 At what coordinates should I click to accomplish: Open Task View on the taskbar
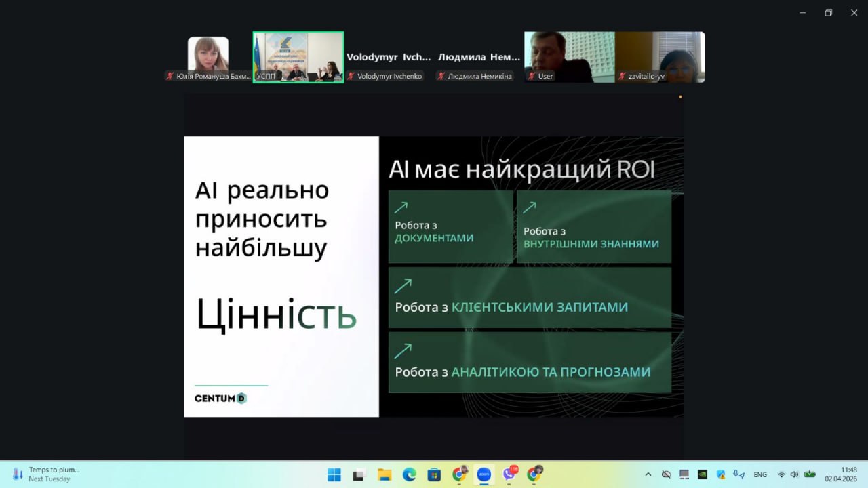pyautogui.click(x=359, y=474)
